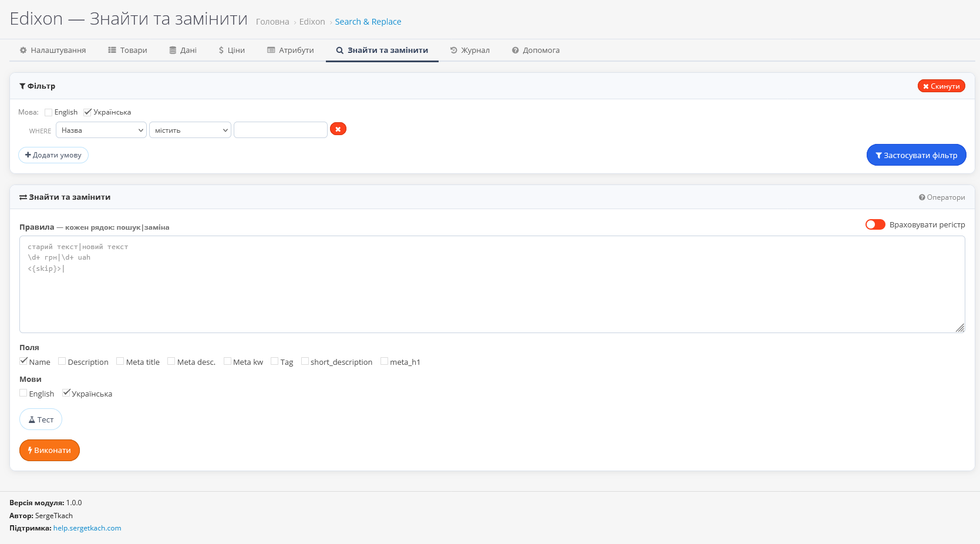Viewport: 980px width, 544px height.
Task: Click the Застосувати фільтр button
Action: [916, 155]
